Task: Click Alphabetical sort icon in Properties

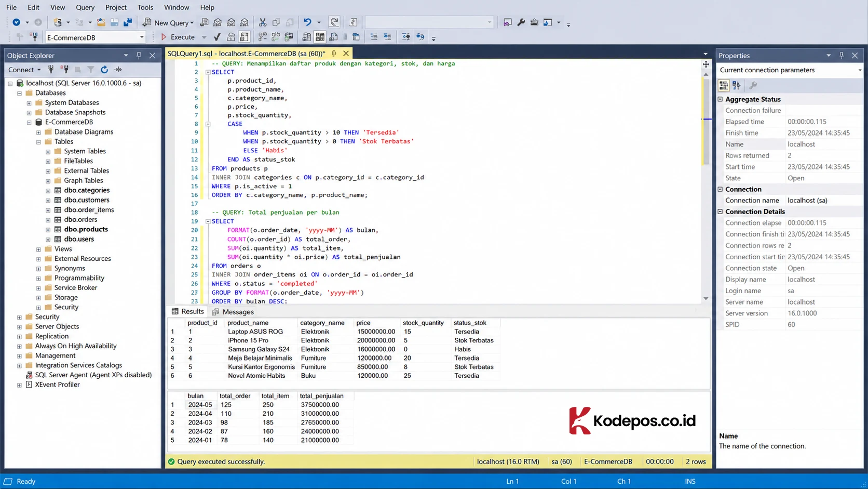Action: [737, 85]
